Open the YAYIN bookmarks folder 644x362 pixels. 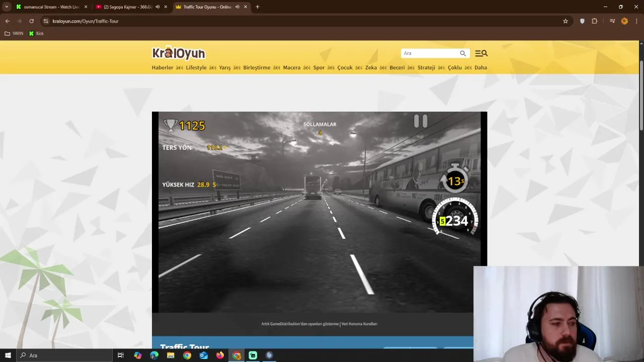14,33
